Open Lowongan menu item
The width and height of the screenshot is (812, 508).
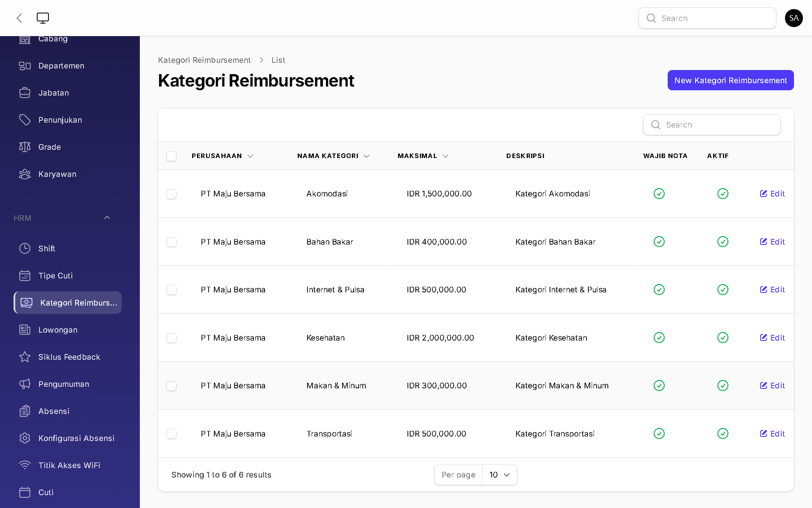point(68,330)
